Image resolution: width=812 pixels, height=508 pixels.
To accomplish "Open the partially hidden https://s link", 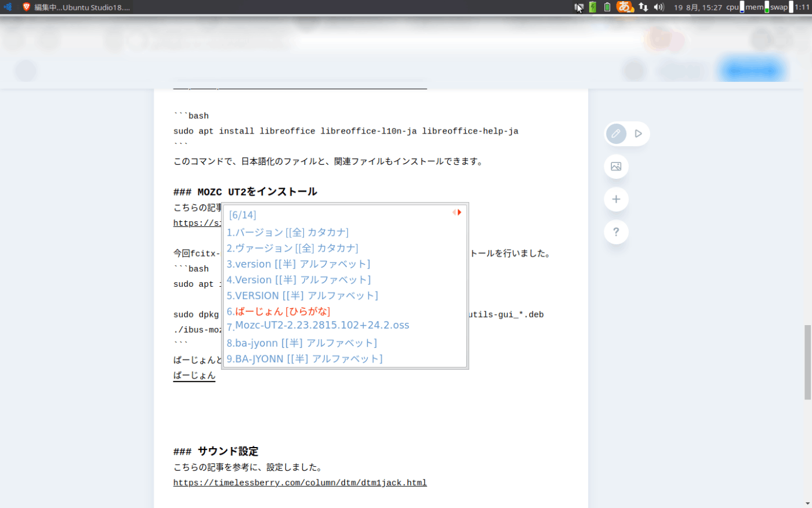I will click(197, 223).
